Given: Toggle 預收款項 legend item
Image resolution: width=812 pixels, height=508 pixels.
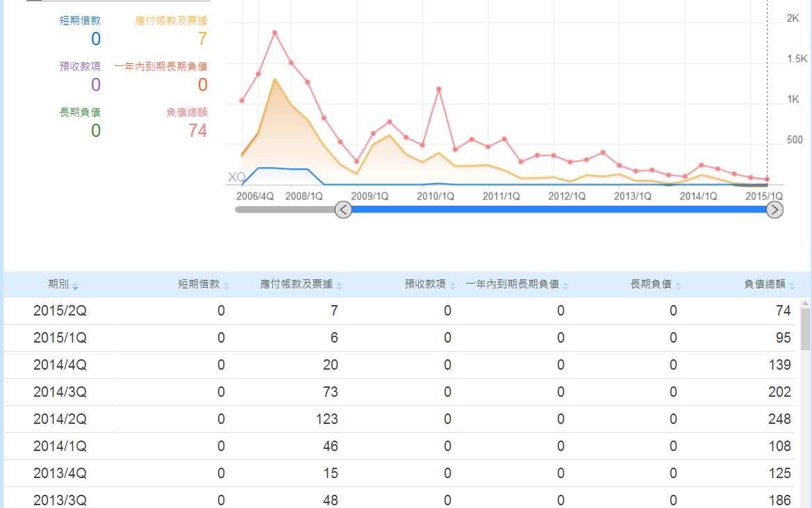Looking at the screenshot, I should pos(80,67).
